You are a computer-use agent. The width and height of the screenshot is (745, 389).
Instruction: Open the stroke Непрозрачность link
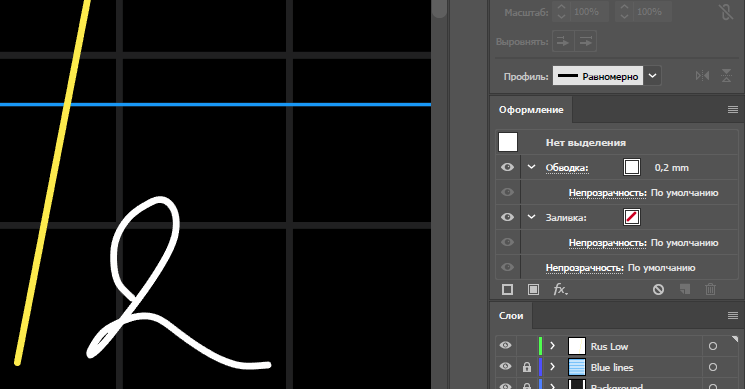pos(608,193)
